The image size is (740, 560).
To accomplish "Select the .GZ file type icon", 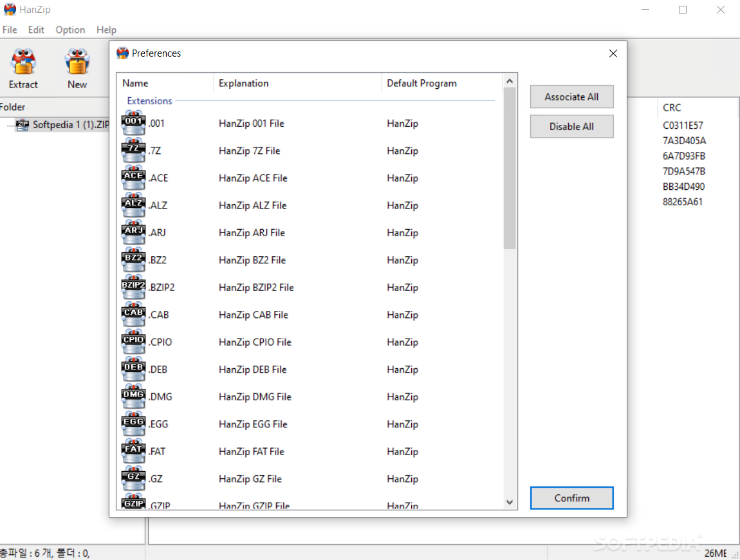I will 134,480.
